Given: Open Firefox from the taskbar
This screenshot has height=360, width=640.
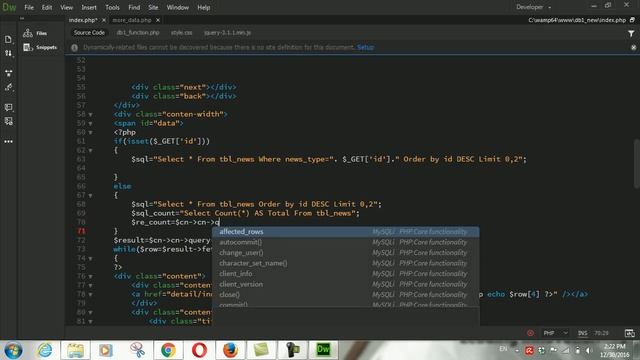Looking at the screenshot, I should tap(230, 350).
